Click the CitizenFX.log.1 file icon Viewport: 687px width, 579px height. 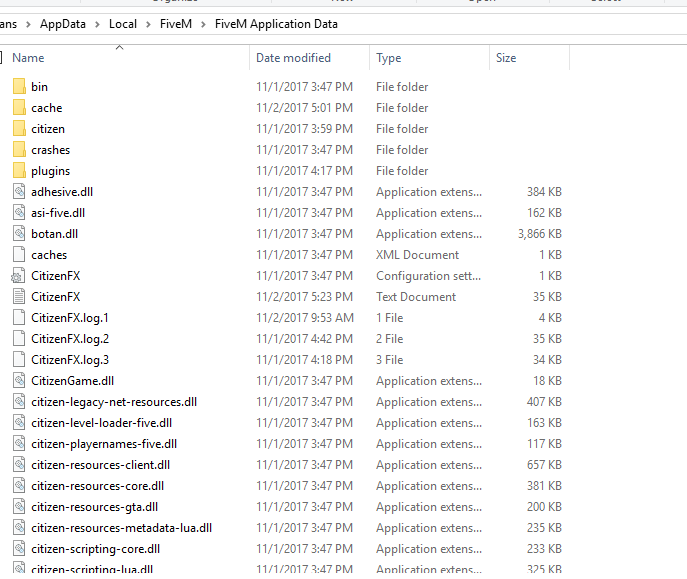pyautogui.click(x=19, y=318)
